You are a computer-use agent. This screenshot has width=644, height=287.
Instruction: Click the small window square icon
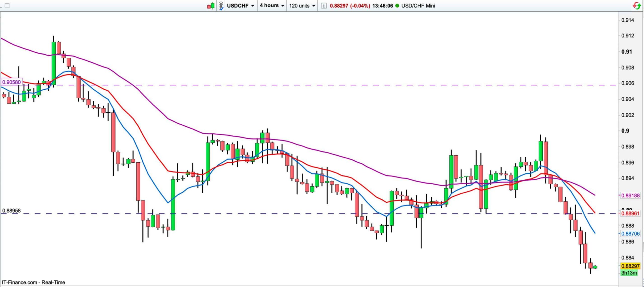pyautogui.click(x=7, y=6)
